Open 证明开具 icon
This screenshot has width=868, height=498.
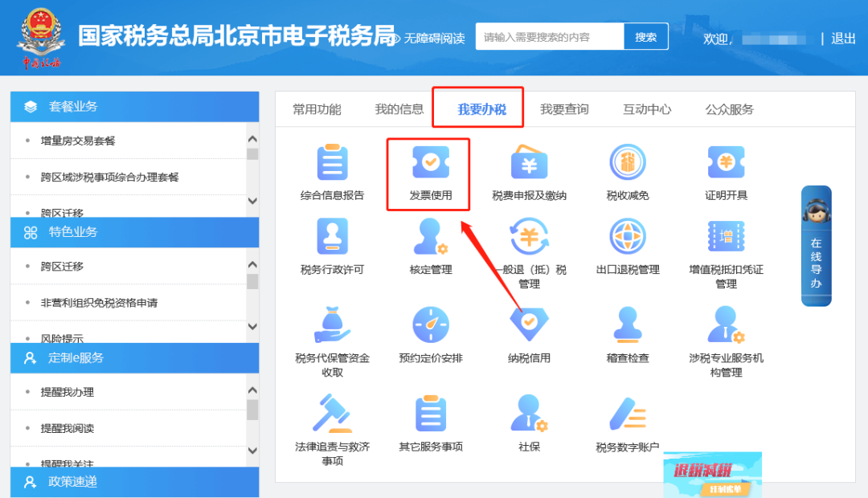point(726,162)
